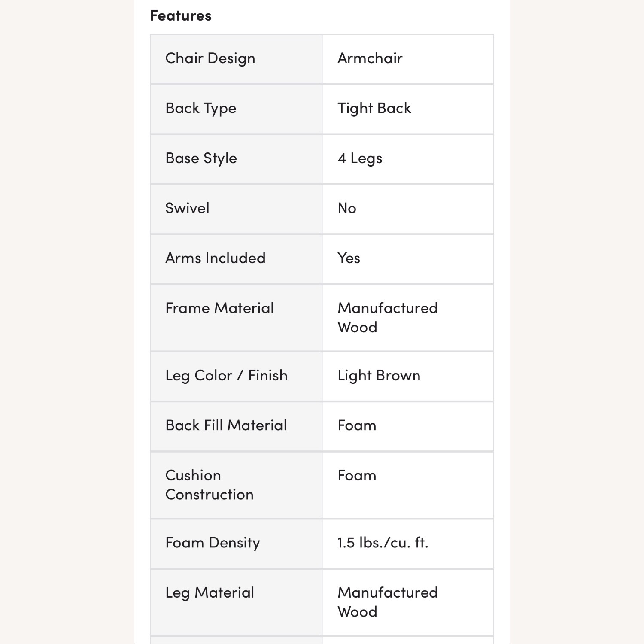Click the No value beside Swivel
The height and width of the screenshot is (644, 644).
(x=347, y=208)
